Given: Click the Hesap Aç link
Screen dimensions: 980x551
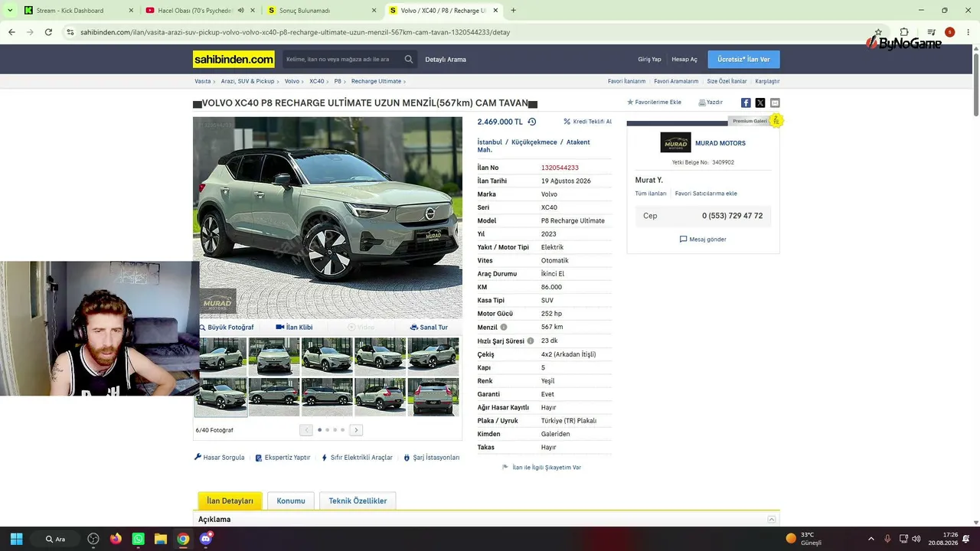Looking at the screenshot, I should [x=684, y=60].
